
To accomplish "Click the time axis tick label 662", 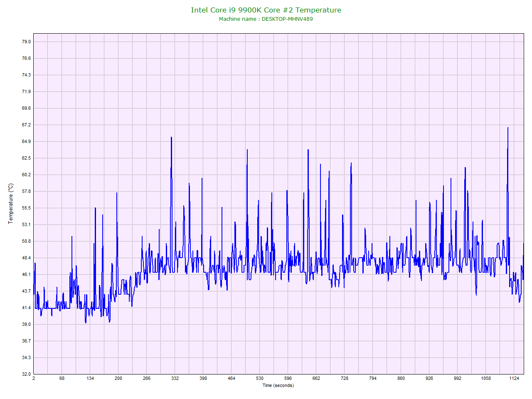I will [316, 378].
